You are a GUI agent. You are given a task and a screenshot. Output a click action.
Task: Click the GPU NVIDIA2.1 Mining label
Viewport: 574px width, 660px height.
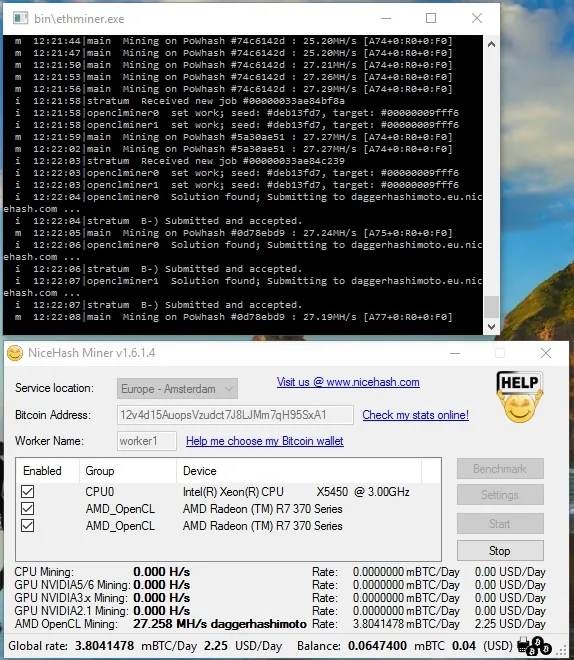(x=71, y=611)
